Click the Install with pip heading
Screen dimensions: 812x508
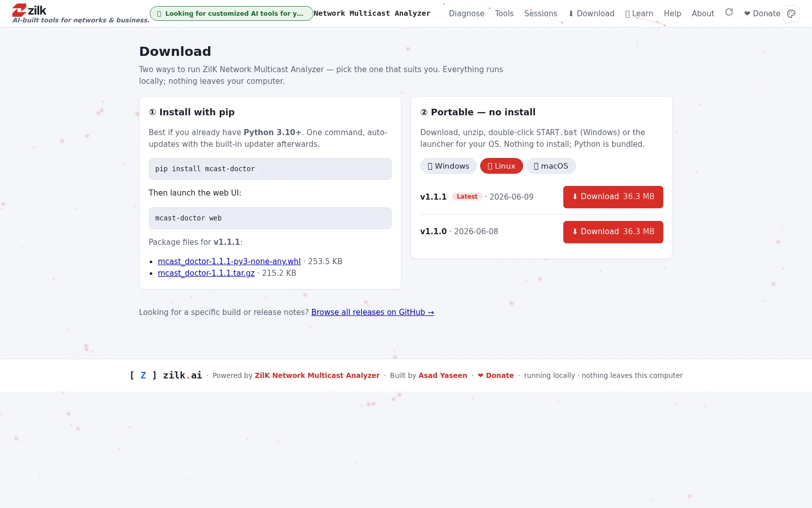tap(192, 112)
